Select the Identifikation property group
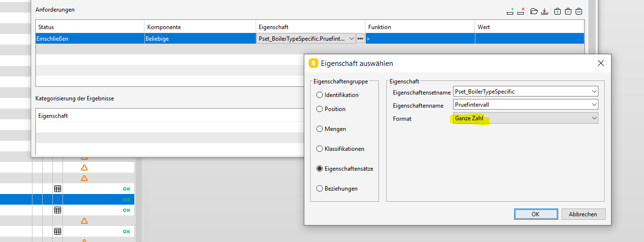The width and height of the screenshot is (644, 242). (x=337, y=95)
